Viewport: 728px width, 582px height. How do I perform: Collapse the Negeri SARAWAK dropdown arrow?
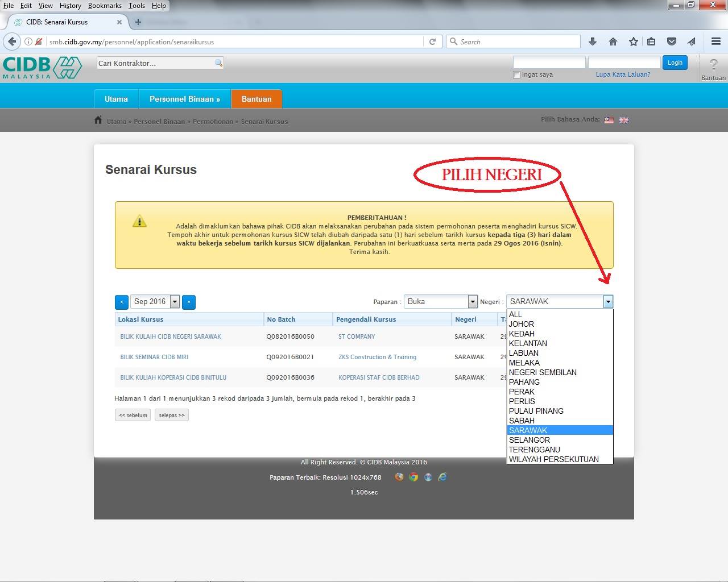point(608,302)
